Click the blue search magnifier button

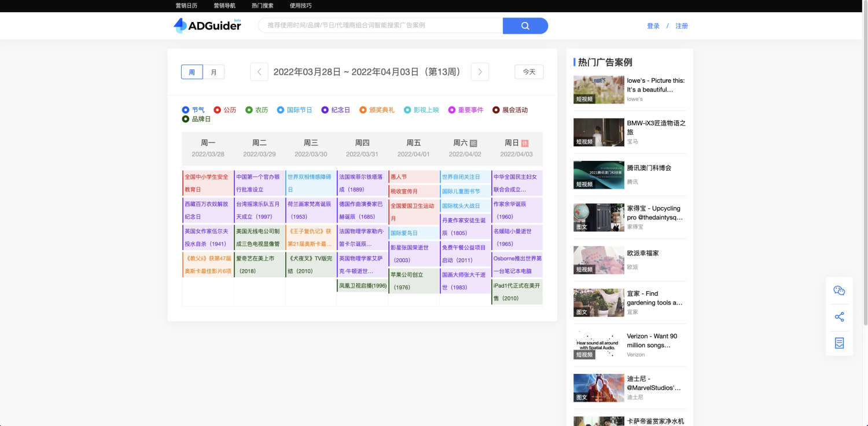pos(525,25)
